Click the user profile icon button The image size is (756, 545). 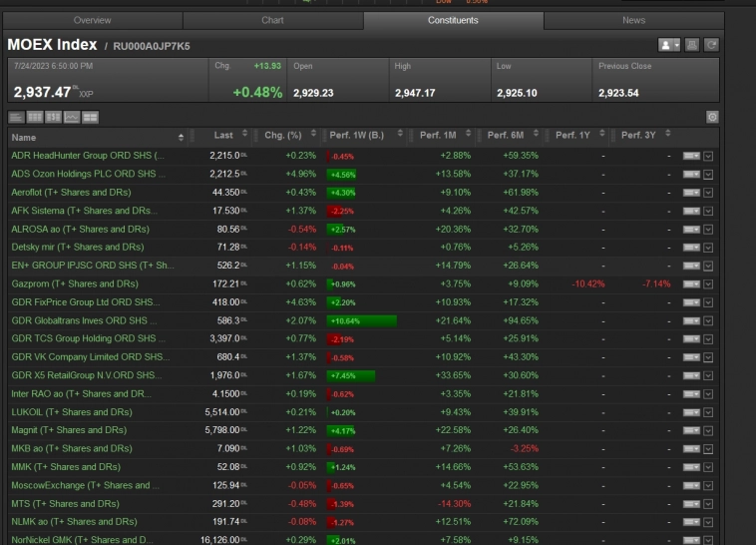coord(668,45)
